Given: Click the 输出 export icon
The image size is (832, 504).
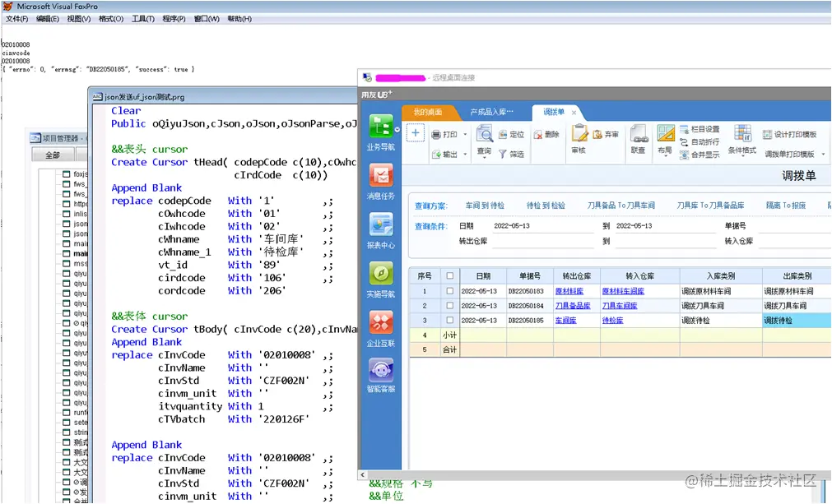Looking at the screenshot, I should (436, 155).
